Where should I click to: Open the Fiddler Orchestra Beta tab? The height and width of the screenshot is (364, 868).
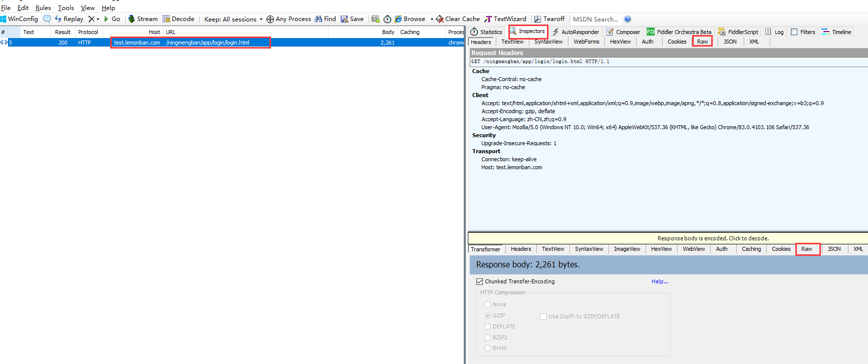tap(679, 32)
